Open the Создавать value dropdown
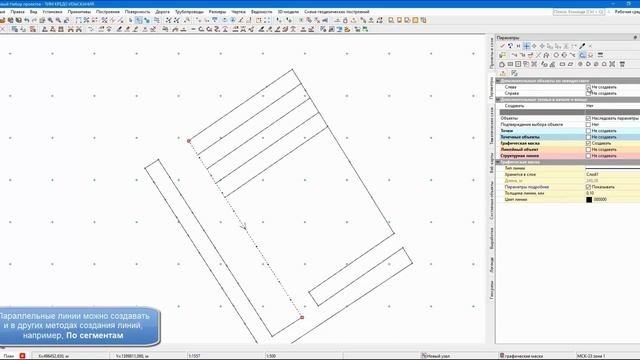640x360 pixels. point(612,106)
